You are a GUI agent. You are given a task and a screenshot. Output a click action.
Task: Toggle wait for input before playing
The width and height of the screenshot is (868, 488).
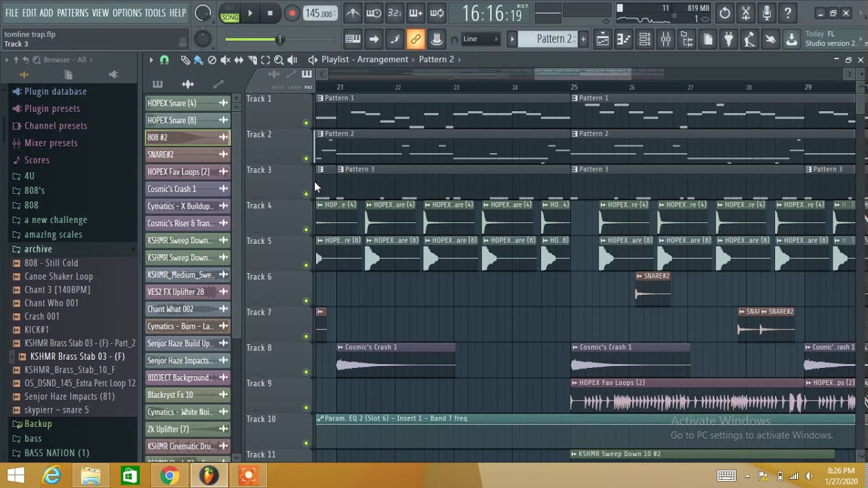[374, 13]
